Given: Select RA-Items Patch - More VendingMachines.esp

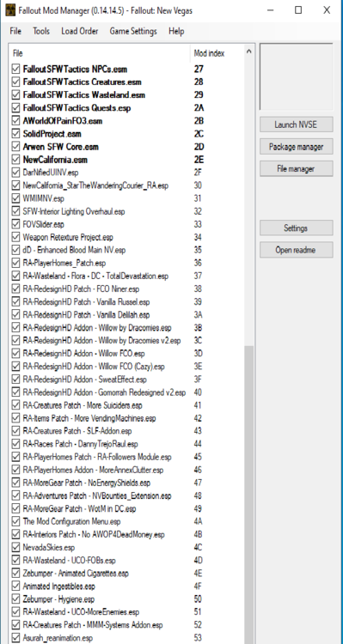Looking at the screenshot, I should tap(89, 418).
